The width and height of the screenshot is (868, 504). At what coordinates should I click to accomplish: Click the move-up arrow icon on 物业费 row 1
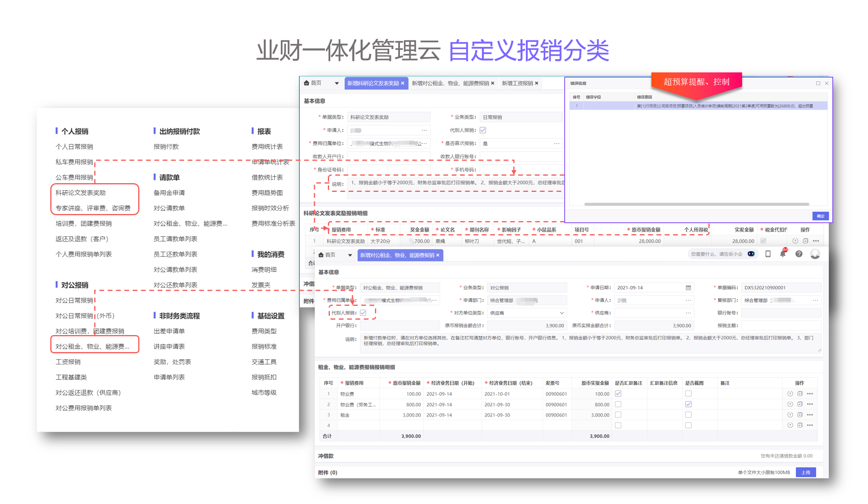click(x=790, y=394)
